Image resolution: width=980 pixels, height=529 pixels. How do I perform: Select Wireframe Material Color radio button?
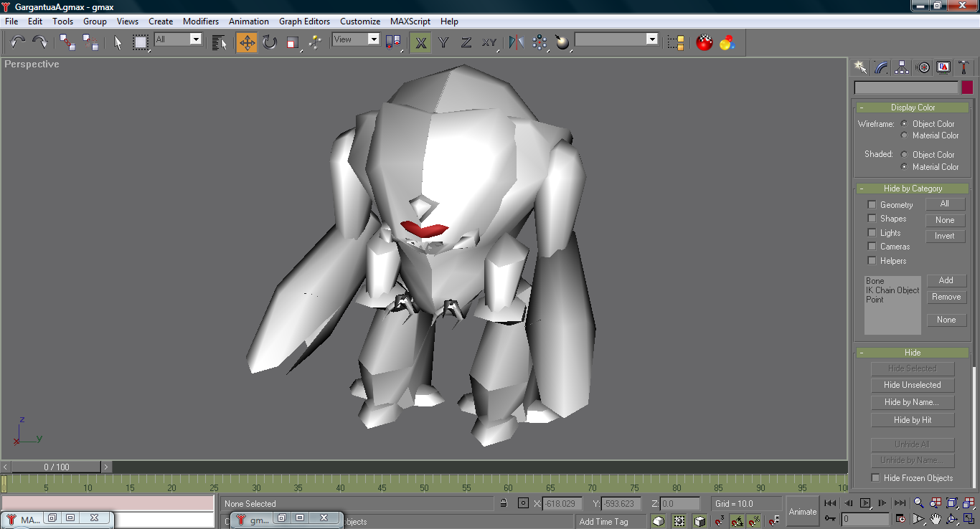point(904,135)
